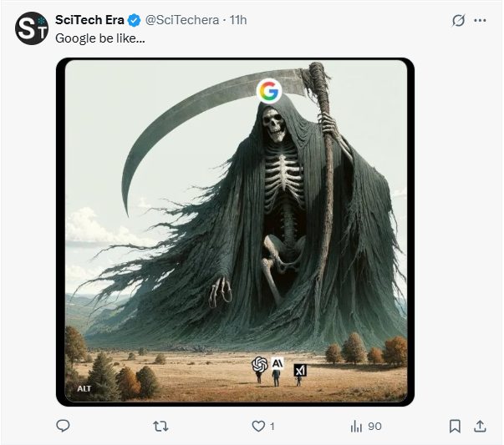The image size is (504, 445).
Task: Click the Anthropic logo in the image
Action: click(277, 363)
